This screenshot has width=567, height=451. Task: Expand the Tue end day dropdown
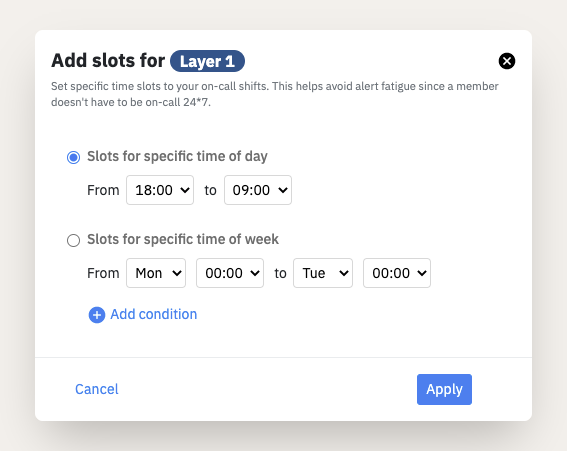coord(323,273)
